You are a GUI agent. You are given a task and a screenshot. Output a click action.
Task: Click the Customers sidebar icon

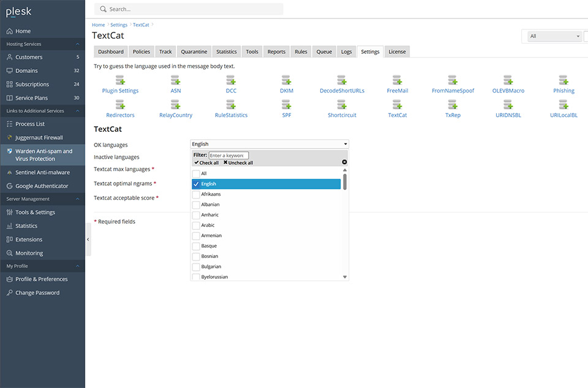pos(9,57)
